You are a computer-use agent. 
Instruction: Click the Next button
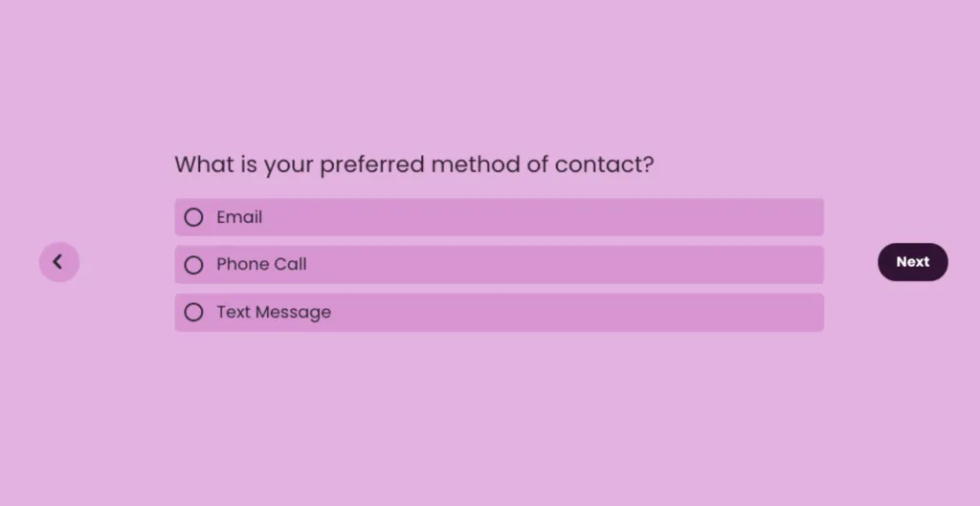tap(912, 262)
